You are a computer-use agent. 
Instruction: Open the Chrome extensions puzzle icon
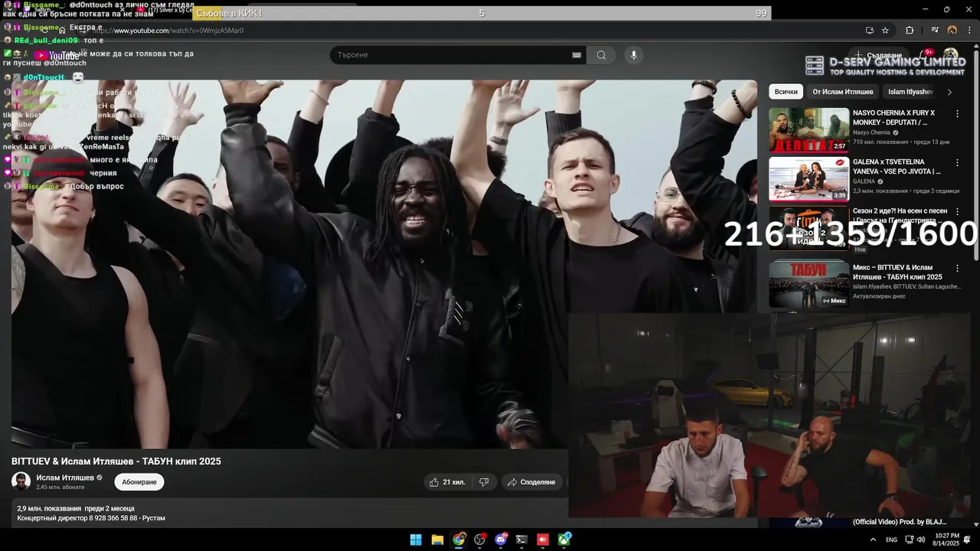(x=910, y=31)
